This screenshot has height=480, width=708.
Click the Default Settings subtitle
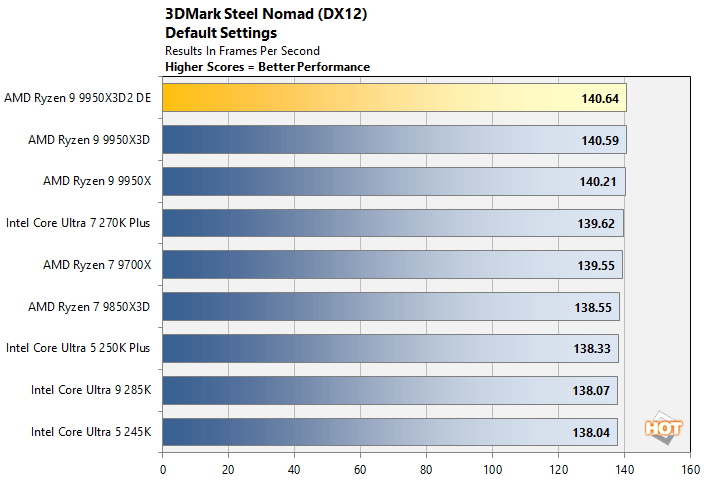coord(221,33)
